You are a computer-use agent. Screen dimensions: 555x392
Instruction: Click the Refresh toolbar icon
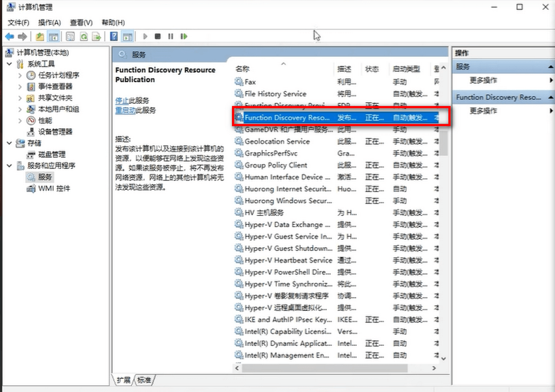point(83,37)
